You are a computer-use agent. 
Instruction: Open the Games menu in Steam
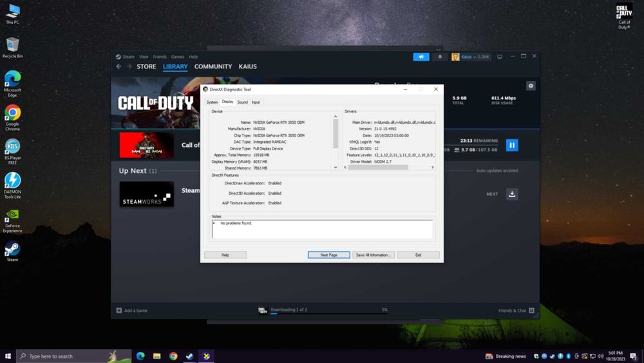tap(178, 57)
